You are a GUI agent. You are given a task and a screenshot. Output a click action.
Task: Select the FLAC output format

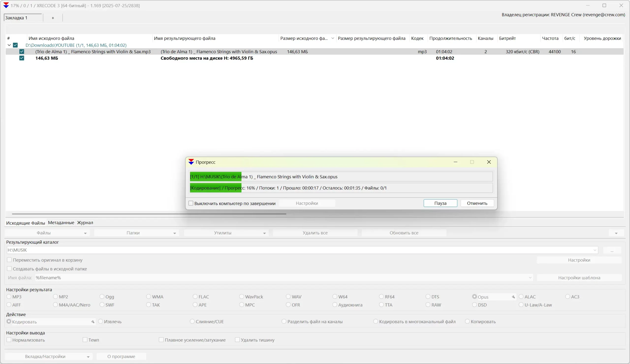coord(195,297)
